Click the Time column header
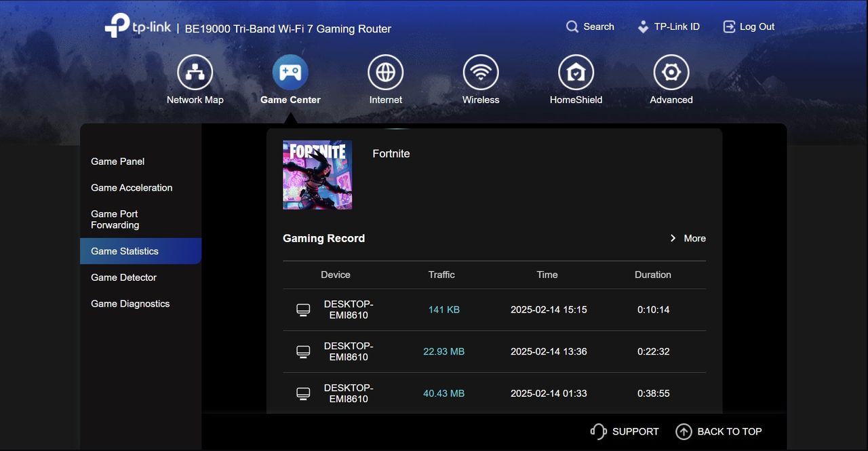The image size is (868, 451). coord(547,275)
